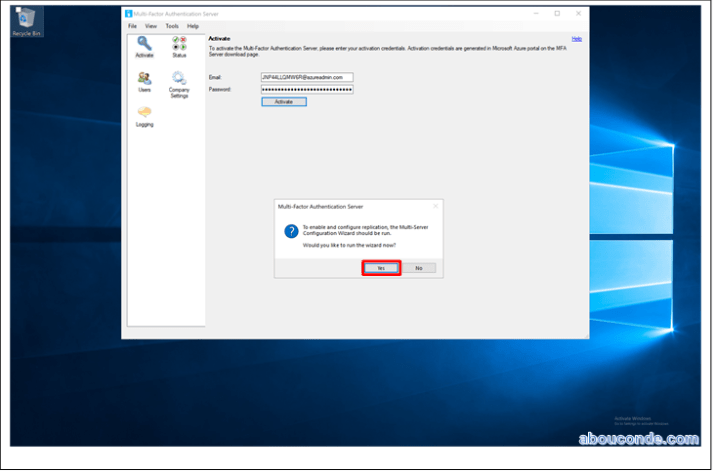The height and width of the screenshot is (471, 714).
Task: Open the Activate section icon
Action: click(144, 46)
